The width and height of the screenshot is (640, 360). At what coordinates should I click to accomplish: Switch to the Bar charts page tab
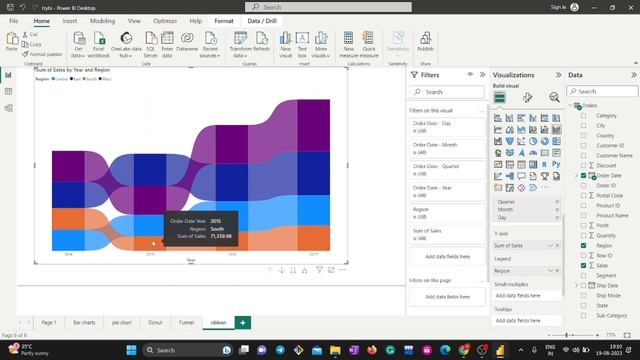pos(84,322)
